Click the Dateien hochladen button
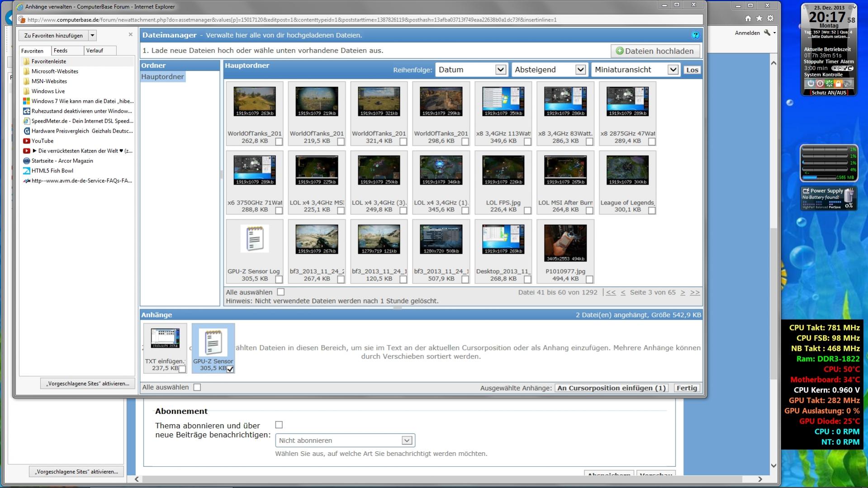 tap(655, 51)
